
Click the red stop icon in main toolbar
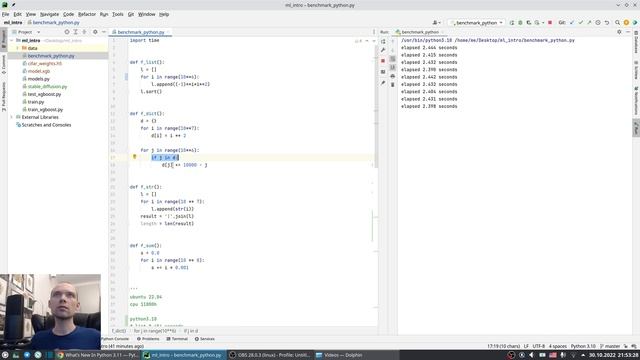550,23
